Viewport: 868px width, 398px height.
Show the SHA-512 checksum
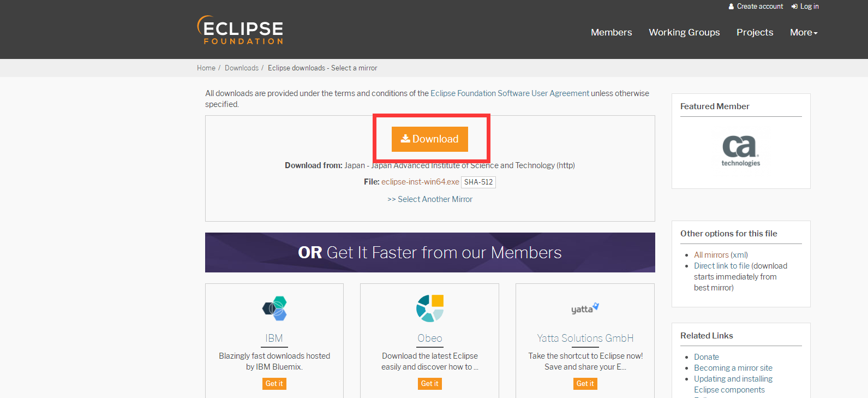478,182
